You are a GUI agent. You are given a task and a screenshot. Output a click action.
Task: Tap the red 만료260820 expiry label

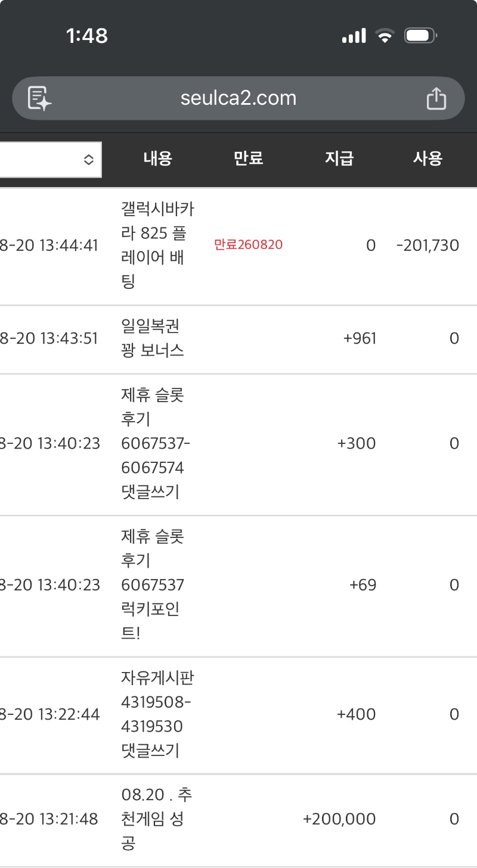point(249,245)
